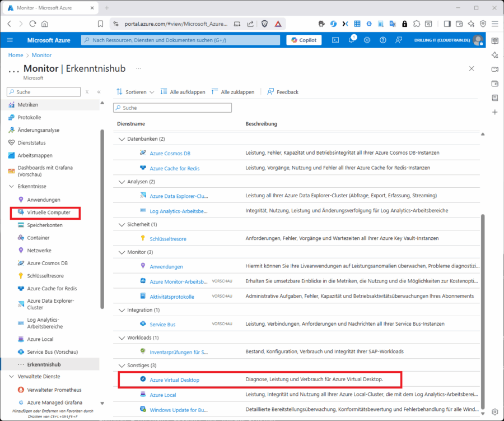Screen dimensions: 504x421
Task: Bookmark this page icon
Action: (x=100, y=24)
